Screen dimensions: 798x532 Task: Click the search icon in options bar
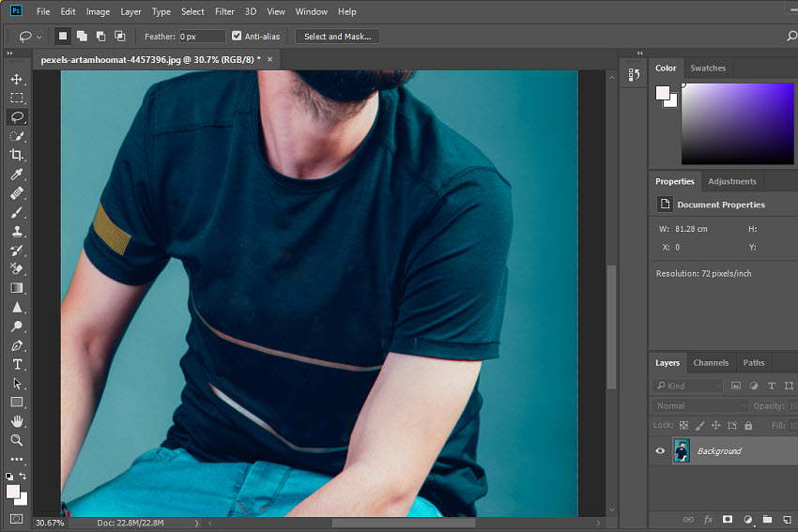coord(791,36)
